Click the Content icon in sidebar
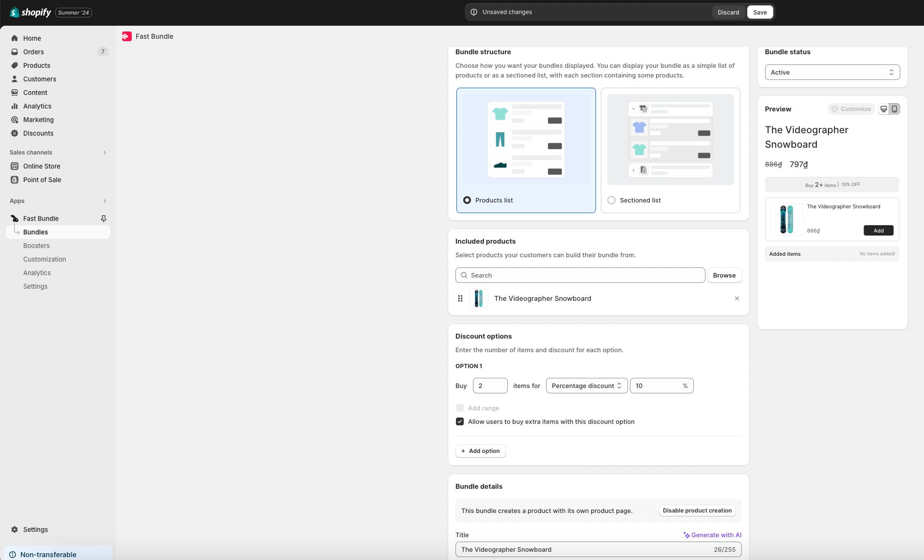 pyautogui.click(x=15, y=93)
